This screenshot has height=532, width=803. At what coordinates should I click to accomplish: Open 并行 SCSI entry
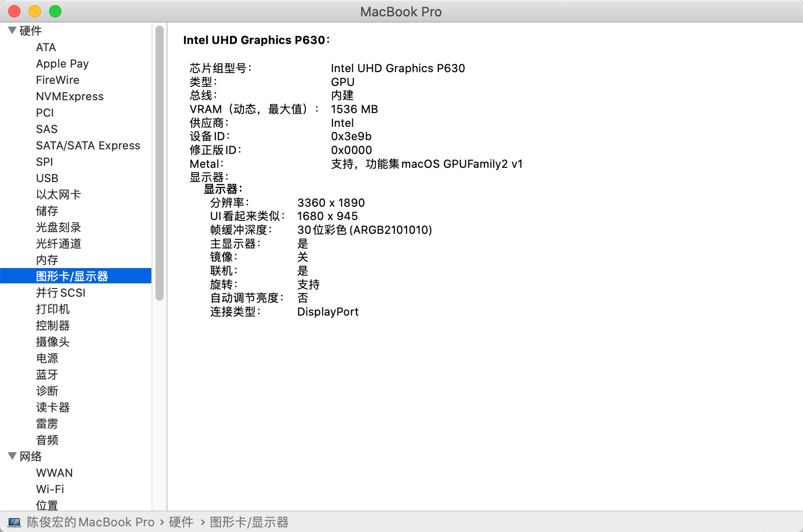click(x=61, y=293)
